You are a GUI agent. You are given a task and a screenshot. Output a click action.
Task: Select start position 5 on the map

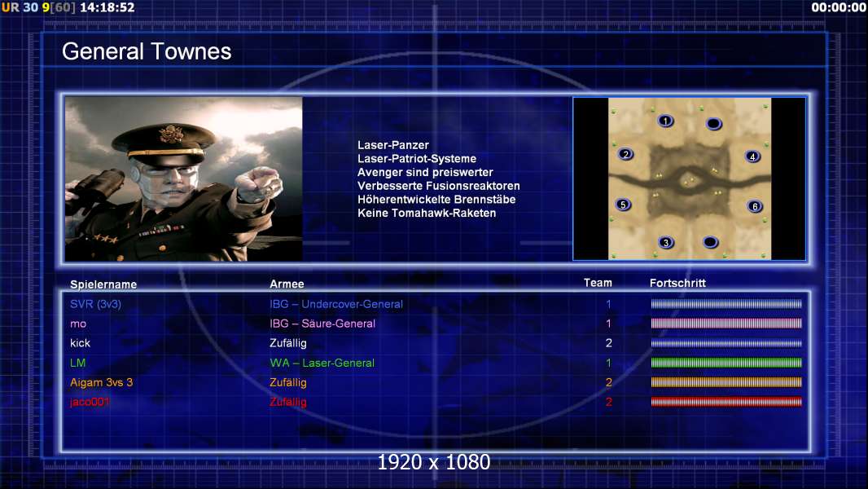(623, 205)
